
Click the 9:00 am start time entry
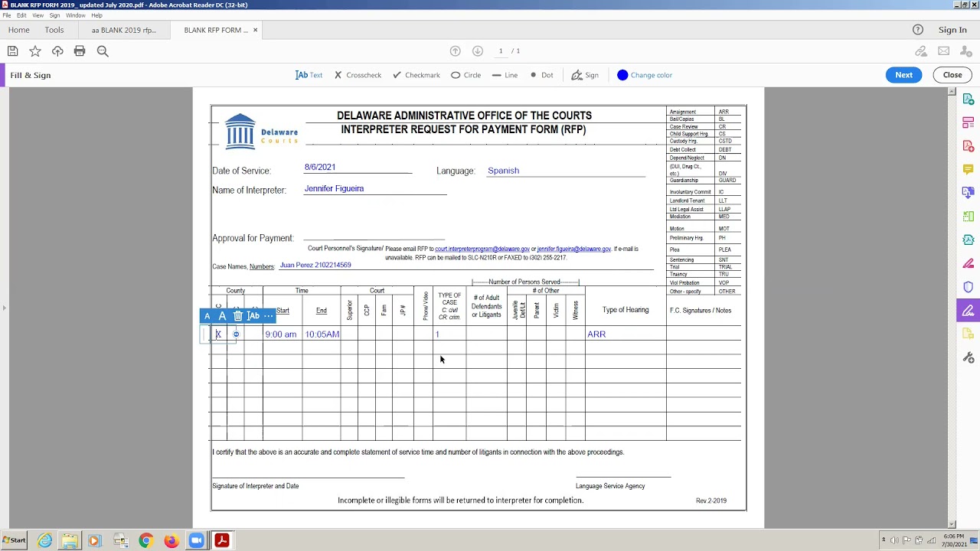(x=281, y=334)
